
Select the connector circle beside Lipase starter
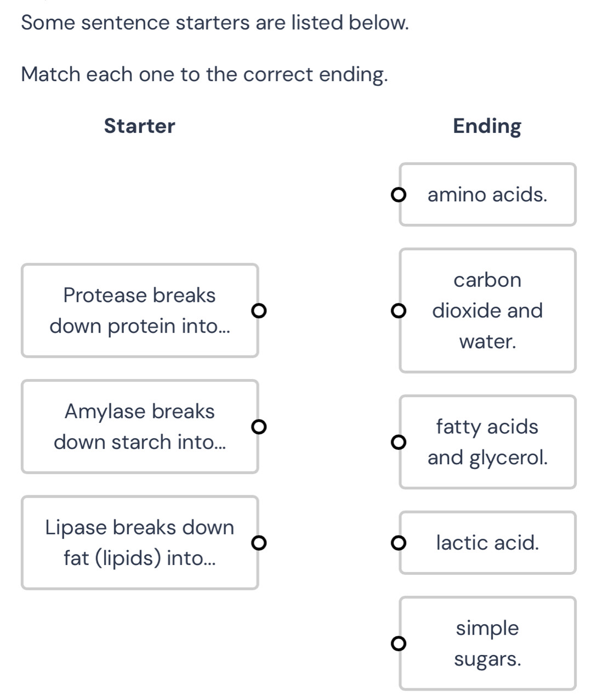(x=260, y=543)
